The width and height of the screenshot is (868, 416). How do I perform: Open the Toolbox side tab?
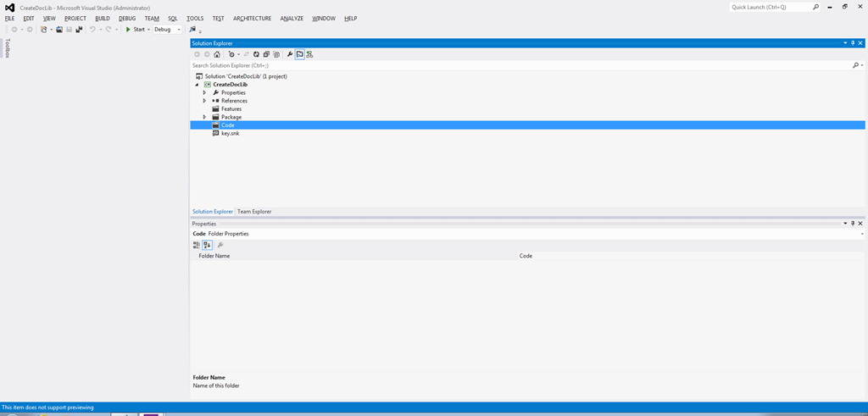(x=7, y=47)
